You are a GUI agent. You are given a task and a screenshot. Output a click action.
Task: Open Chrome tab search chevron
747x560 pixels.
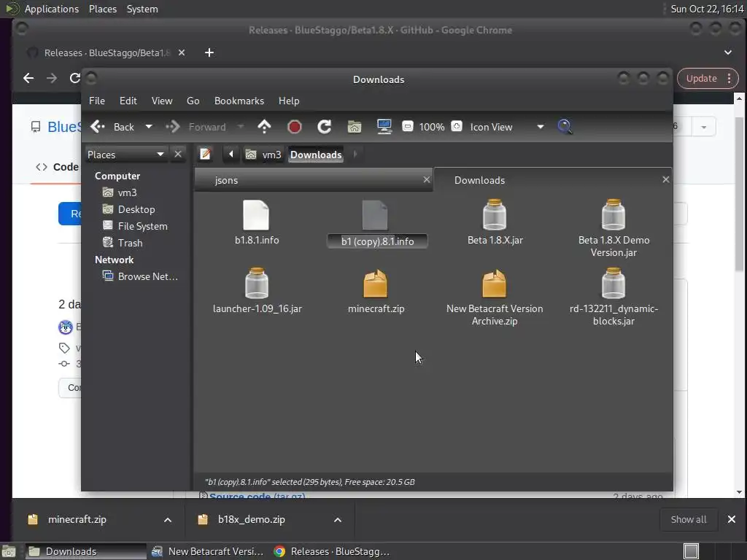[x=727, y=52]
